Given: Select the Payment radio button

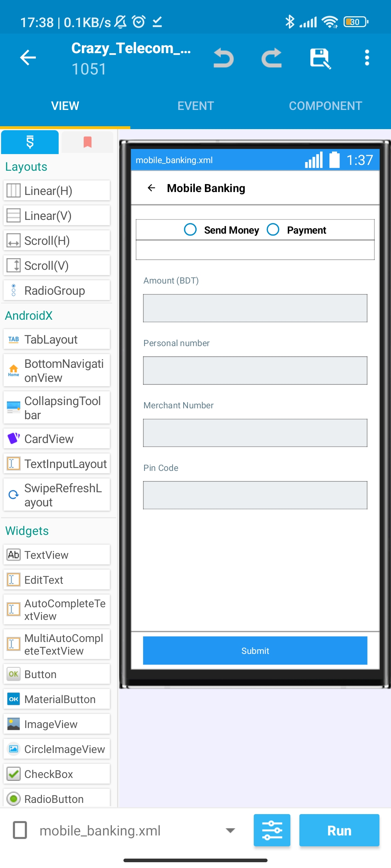Looking at the screenshot, I should (x=296, y=230).
